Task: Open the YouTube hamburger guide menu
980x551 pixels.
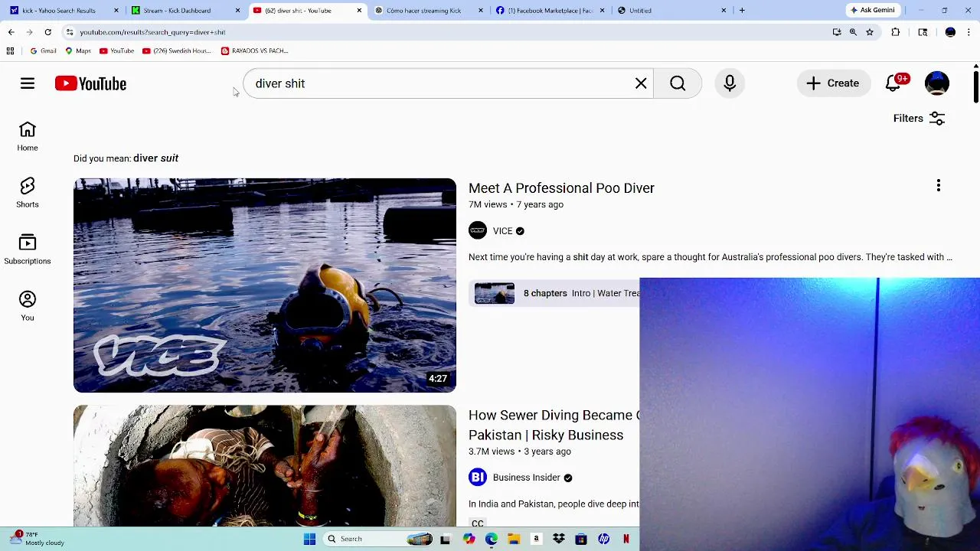Action: tap(28, 83)
